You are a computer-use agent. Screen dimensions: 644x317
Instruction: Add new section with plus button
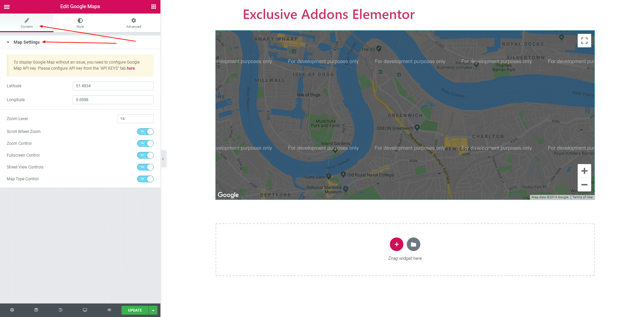397,244
